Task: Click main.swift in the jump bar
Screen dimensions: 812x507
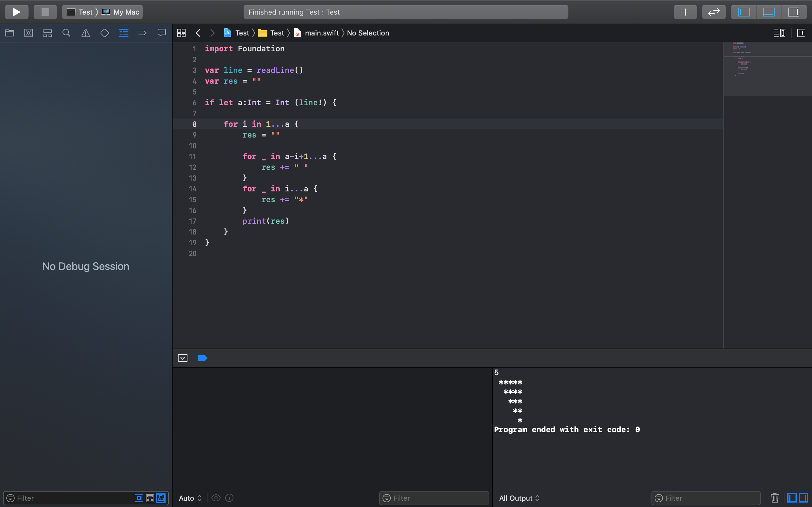Action: (x=321, y=33)
